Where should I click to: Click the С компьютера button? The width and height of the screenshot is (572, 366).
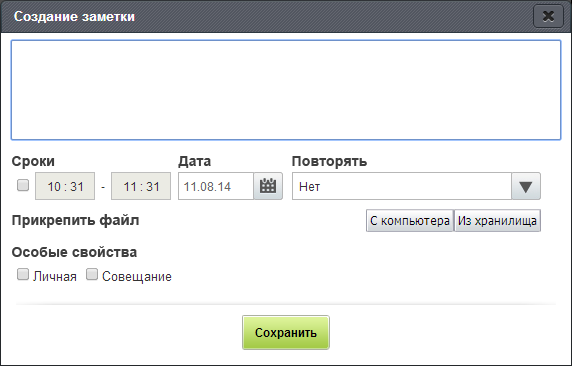point(410,220)
